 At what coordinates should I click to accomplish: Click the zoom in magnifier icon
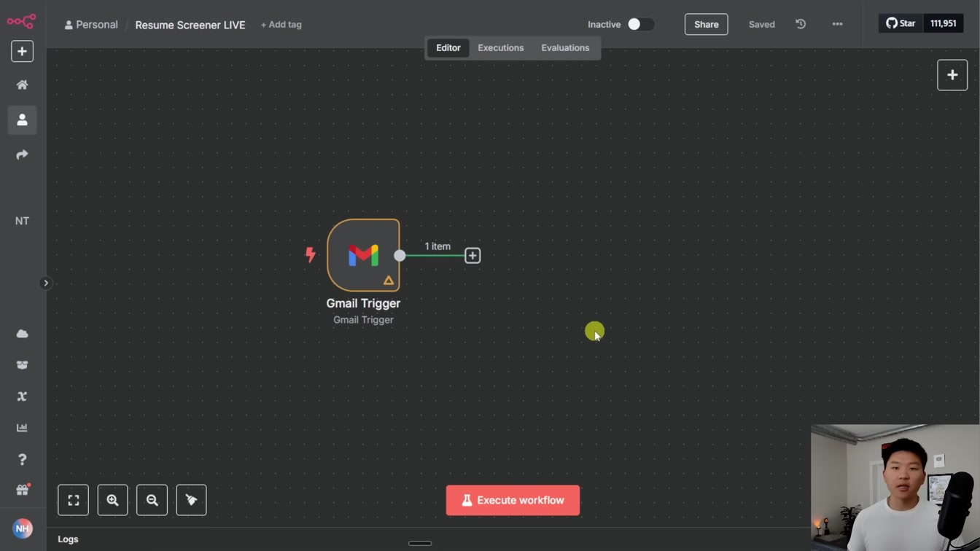point(112,500)
